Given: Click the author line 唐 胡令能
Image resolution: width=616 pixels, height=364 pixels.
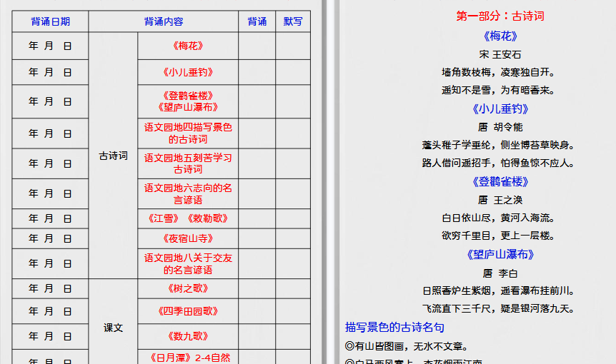Looking at the screenshot, I should click(500, 127).
